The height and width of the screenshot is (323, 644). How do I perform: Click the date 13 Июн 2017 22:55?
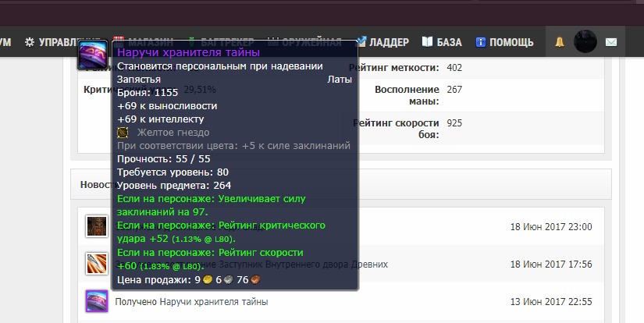click(551, 302)
